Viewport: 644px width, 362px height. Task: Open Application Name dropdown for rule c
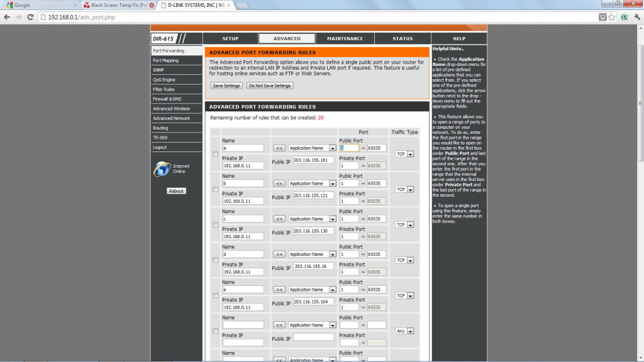[x=312, y=219]
